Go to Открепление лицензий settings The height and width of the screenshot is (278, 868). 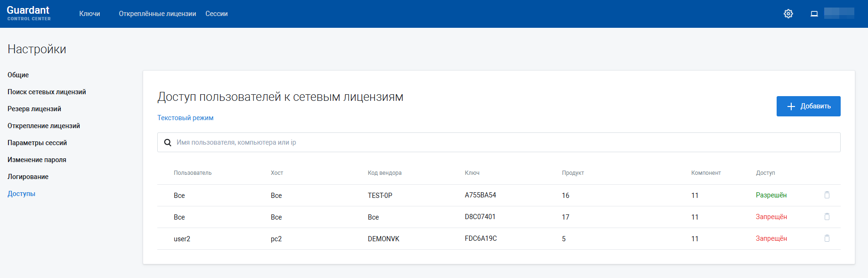point(44,126)
